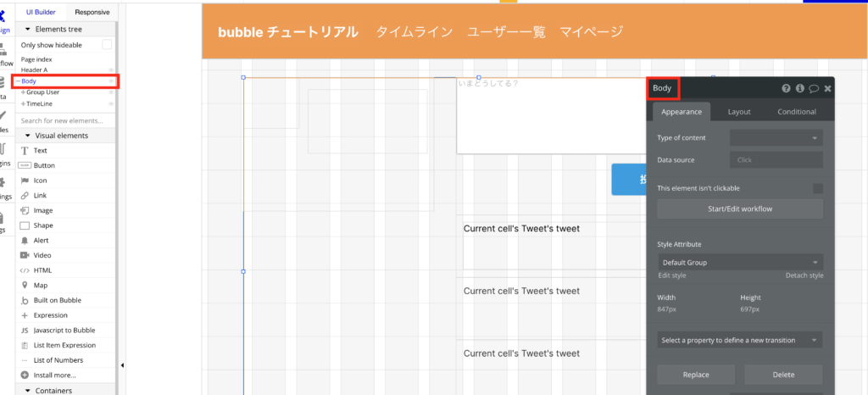Select the Image element icon
This screenshot has height=395, width=868.
25,210
